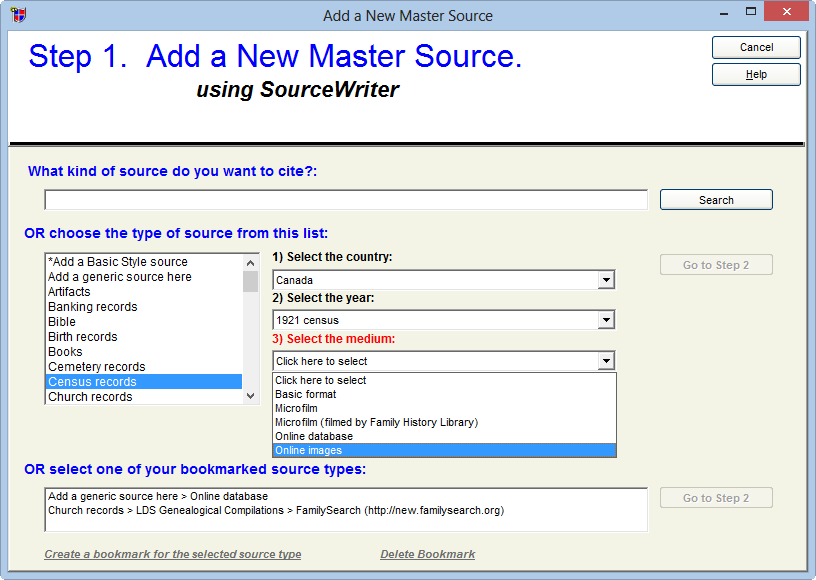Click source list scroll up arrow
The height and width of the screenshot is (580, 816).
250,263
